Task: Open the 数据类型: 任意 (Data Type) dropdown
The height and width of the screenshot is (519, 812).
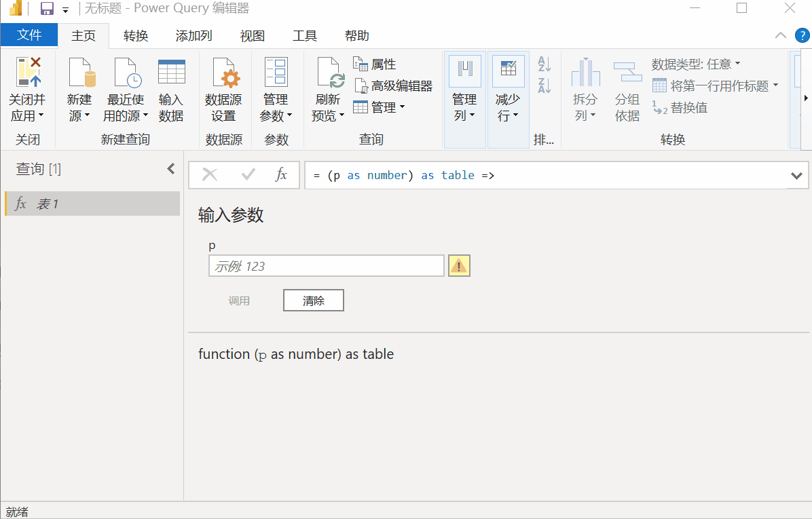Action: (x=696, y=64)
